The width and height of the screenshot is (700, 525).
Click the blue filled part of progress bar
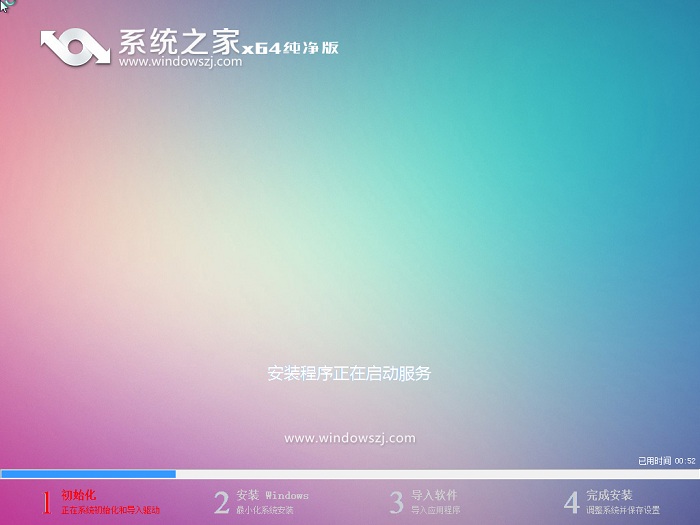[88, 473]
